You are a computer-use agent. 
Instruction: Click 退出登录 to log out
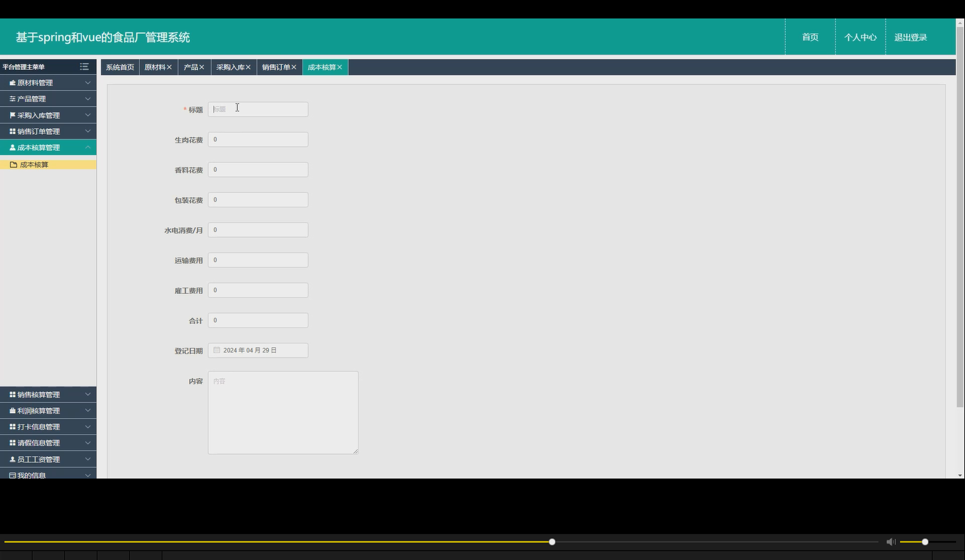[x=911, y=37]
